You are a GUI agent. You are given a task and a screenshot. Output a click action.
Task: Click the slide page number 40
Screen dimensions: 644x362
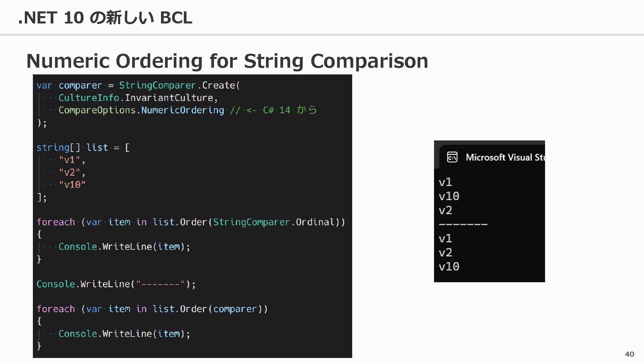tap(630, 354)
